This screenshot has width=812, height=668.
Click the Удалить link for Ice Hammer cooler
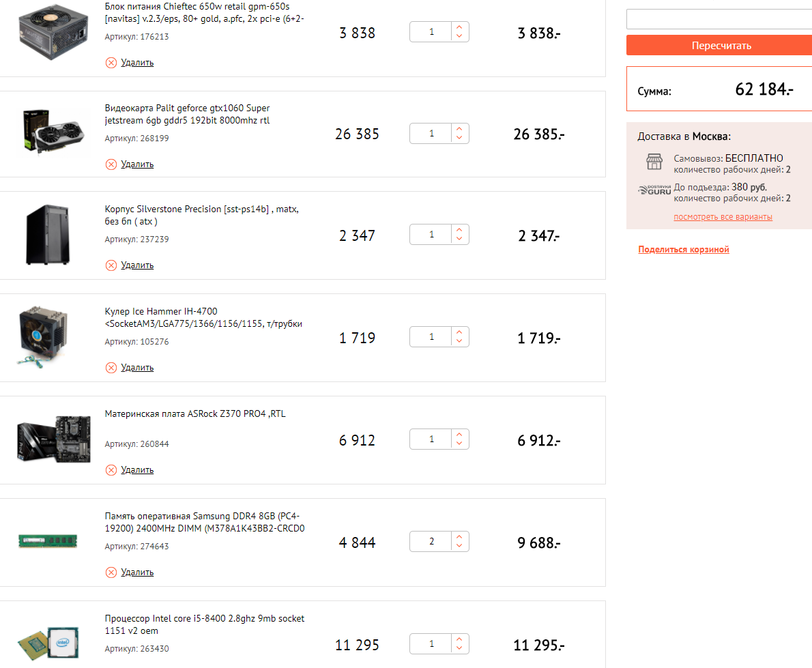pos(137,368)
